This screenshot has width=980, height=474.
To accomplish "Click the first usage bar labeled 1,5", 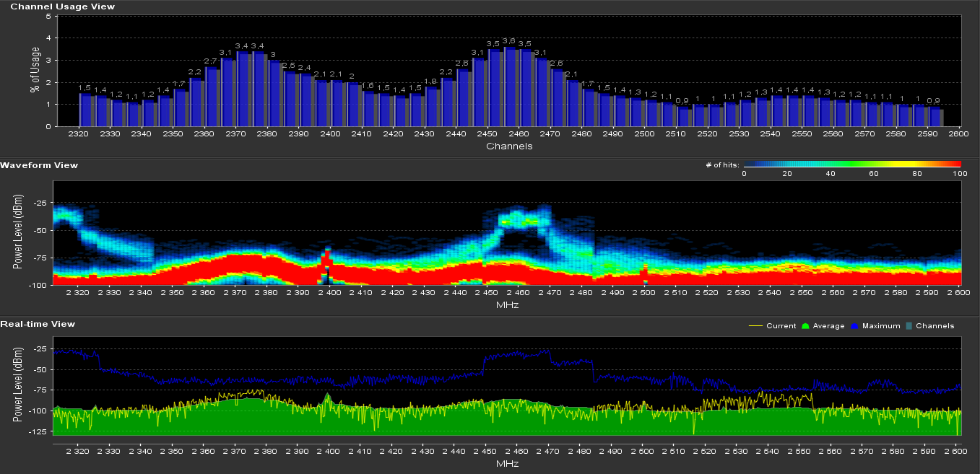I will click(85, 110).
